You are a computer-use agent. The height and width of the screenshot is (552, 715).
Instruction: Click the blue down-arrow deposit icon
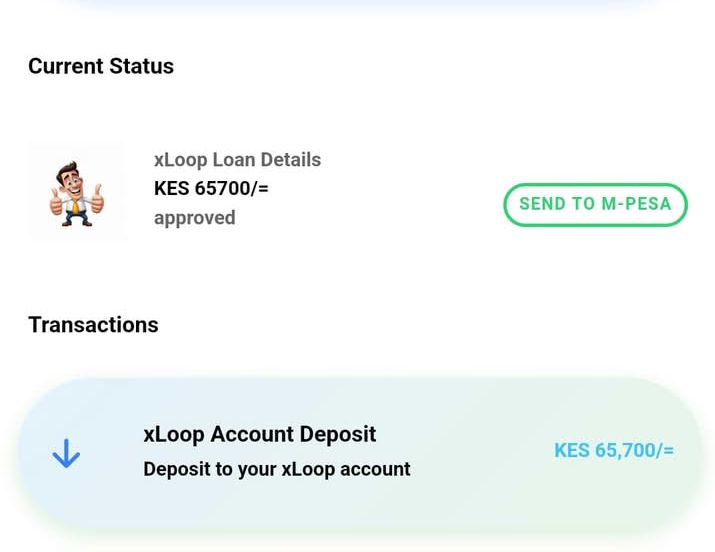tap(66, 453)
